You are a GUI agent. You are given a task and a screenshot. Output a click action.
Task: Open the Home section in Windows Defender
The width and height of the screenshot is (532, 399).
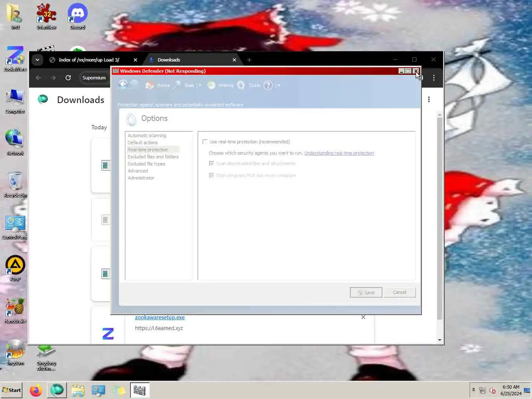[x=158, y=85]
